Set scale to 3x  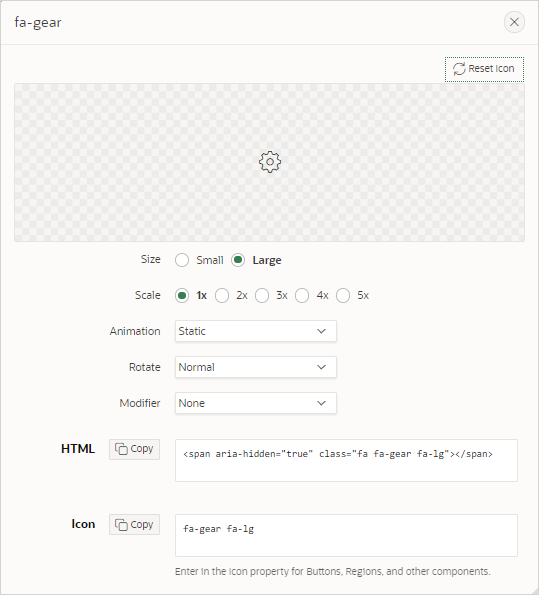(x=262, y=296)
